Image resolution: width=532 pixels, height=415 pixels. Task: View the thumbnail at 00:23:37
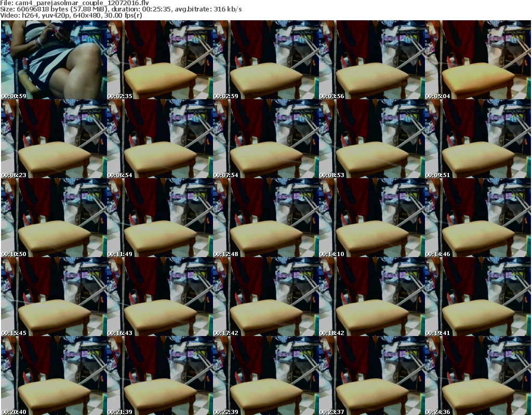372,376
